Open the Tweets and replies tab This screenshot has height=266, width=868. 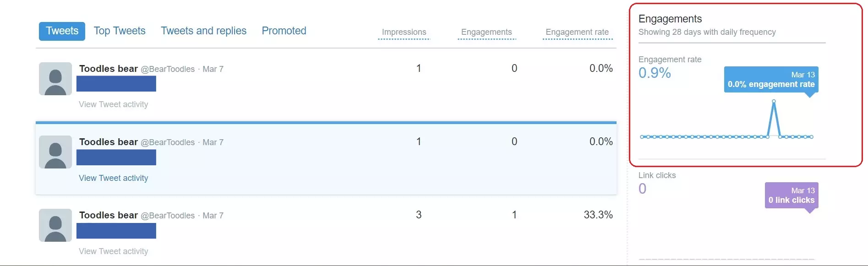[203, 31]
